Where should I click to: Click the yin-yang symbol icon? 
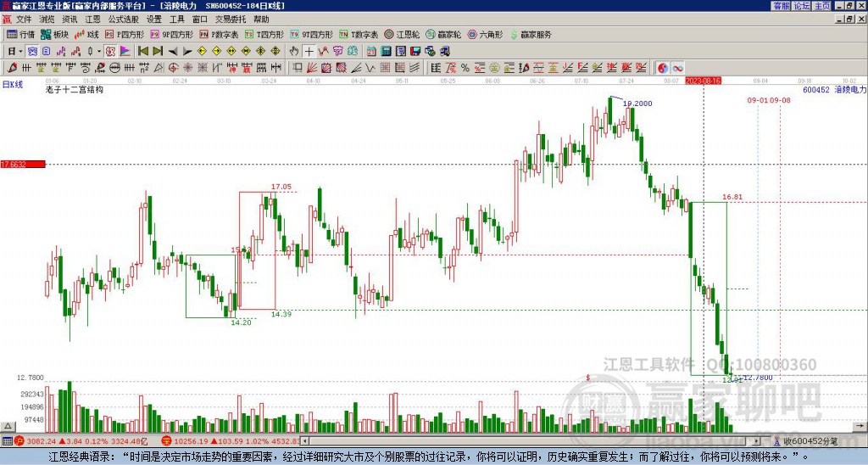click(x=663, y=68)
